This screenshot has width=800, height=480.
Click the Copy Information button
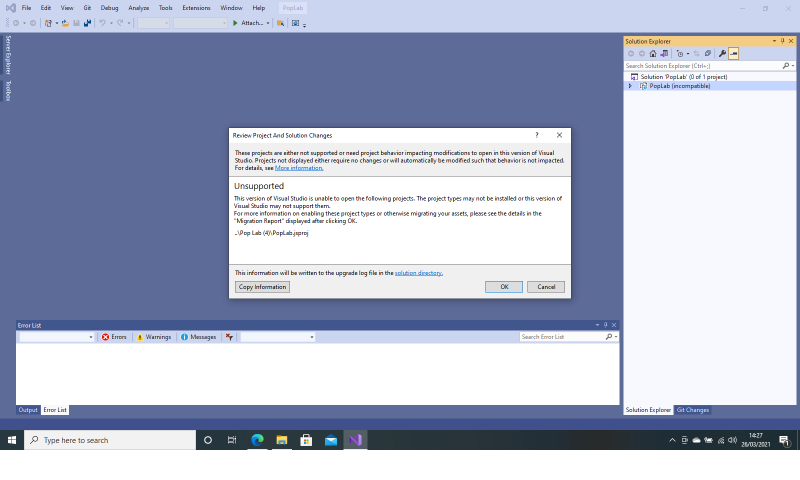tap(262, 287)
